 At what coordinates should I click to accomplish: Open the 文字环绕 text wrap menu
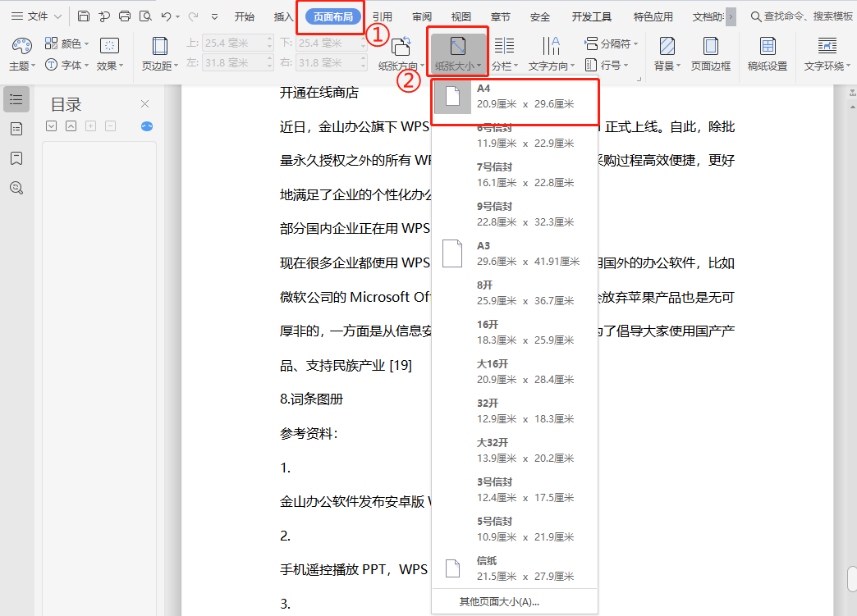pyautogui.click(x=827, y=53)
